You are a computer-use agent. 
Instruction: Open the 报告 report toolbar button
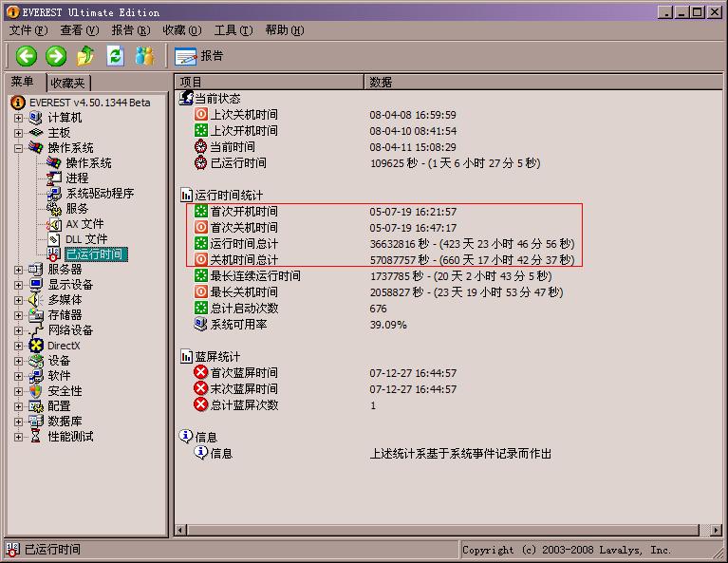coord(198,56)
